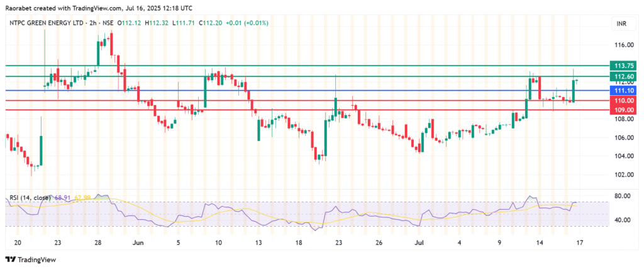
Task: Click the +0.01 (+0.01%) change value
Action: coord(247,23)
